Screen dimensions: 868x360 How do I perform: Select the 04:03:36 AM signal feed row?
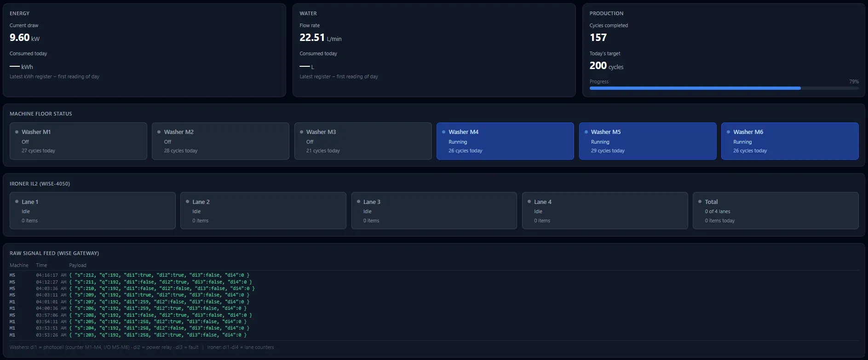click(434, 289)
